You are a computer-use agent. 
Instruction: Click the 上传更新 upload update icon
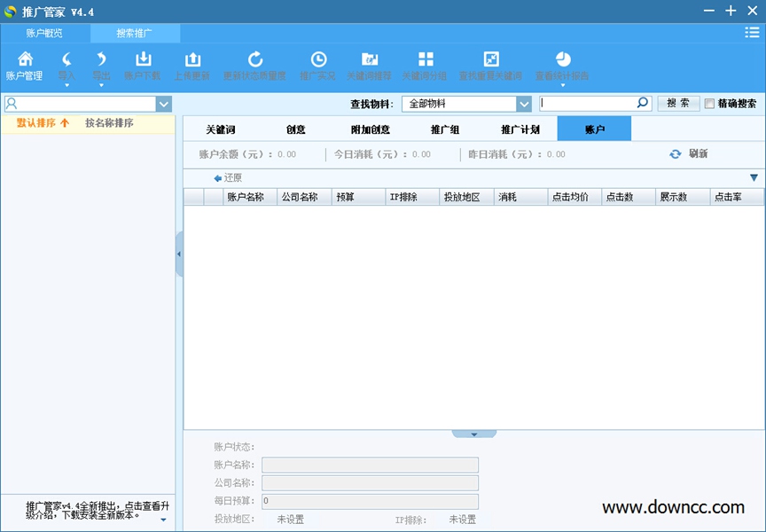193,64
